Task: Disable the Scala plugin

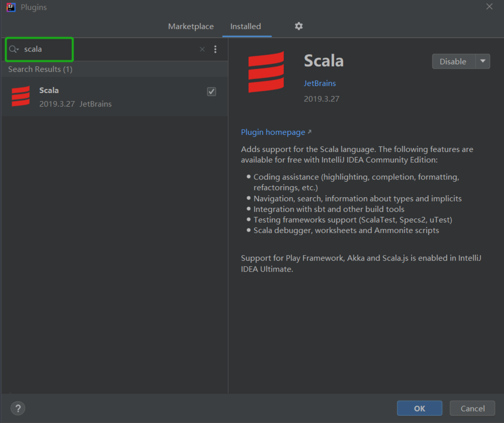Action: (454, 61)
